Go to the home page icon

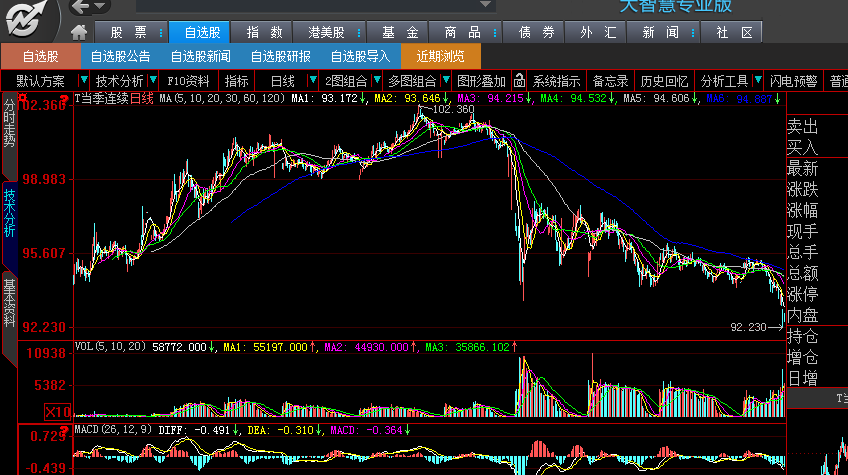(x=79, y=32)
